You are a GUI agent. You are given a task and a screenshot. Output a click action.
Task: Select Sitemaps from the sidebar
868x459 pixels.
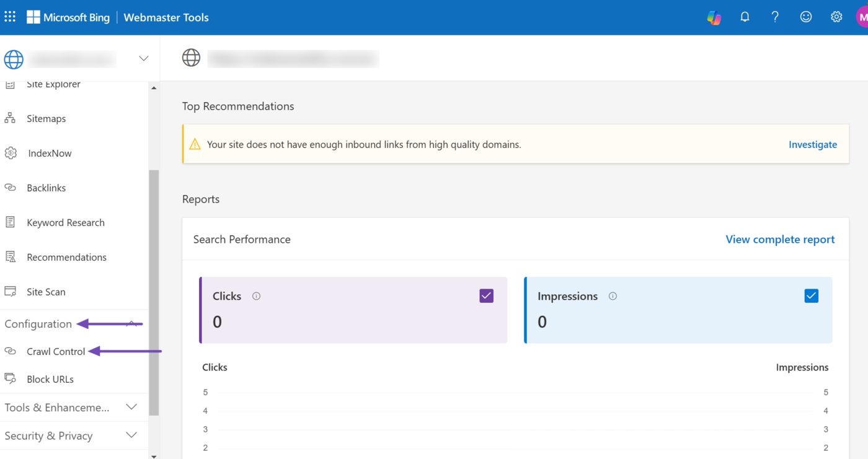pyautogui.click(x=46, y=118)
